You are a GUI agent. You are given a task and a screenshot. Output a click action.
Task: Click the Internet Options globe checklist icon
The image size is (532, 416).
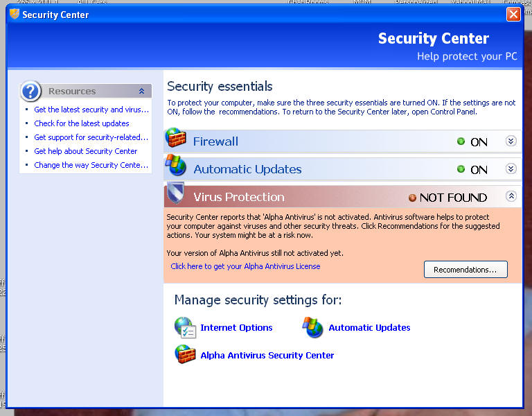185,327
